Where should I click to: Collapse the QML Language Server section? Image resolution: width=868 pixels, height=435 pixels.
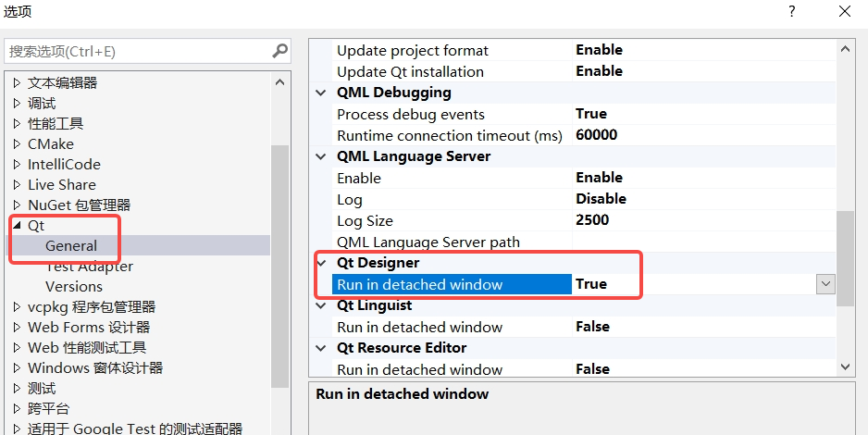click(x=321, y=156)
